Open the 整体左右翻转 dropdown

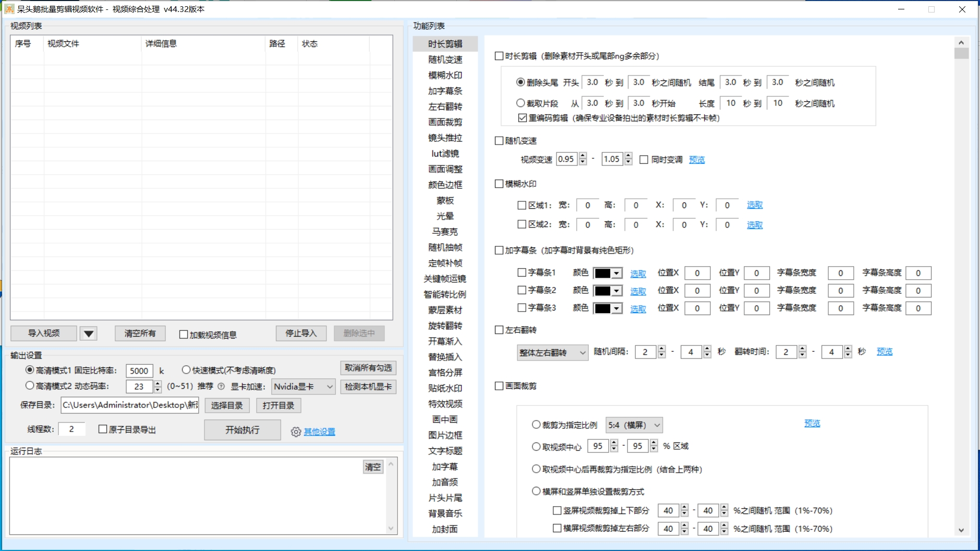(552, 352)
